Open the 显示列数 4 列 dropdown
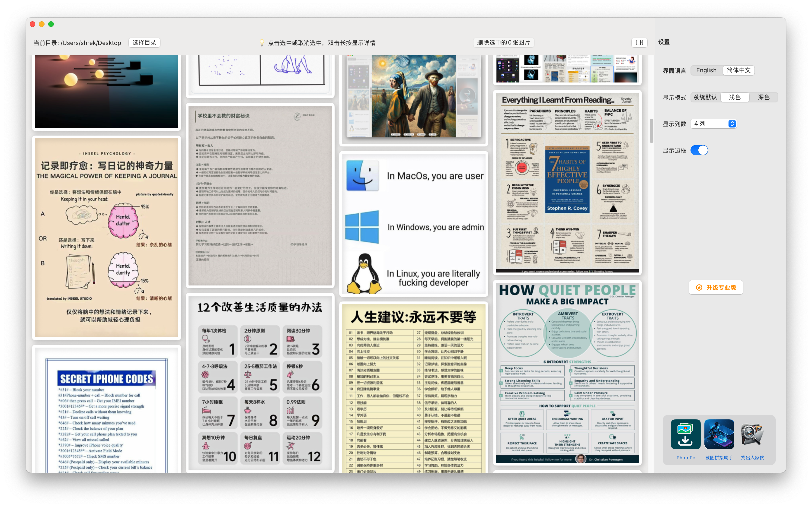812x507 pixels. point(713,124)
